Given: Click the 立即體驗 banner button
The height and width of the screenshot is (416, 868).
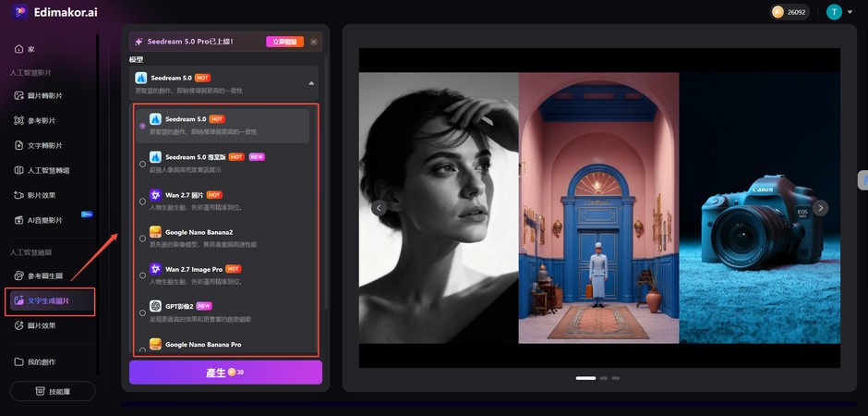Looking at the screenshot, I should [284, 42].
